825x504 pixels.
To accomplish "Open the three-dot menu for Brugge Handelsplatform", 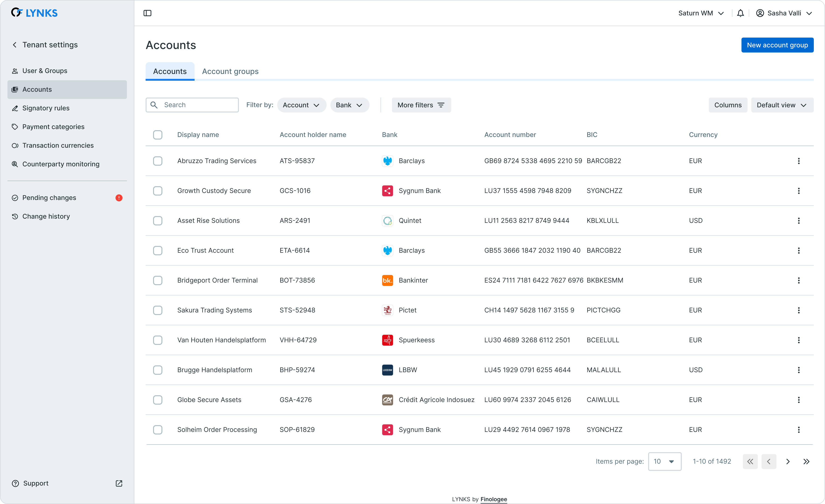I will (799, 370).
